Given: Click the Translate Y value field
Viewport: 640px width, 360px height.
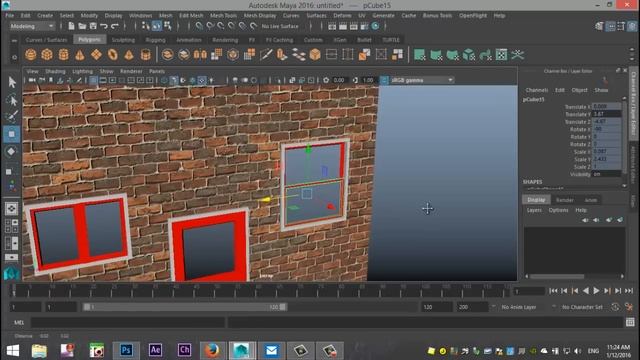Looking at the screenshot, I should pyautogui.click(x=607, y=114).
